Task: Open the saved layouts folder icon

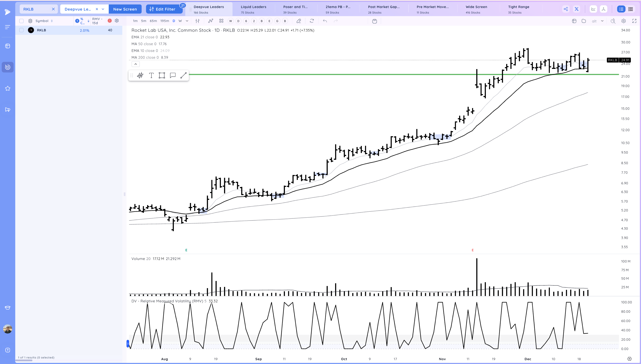Action: pyautogui.click(x=584, y=21)
